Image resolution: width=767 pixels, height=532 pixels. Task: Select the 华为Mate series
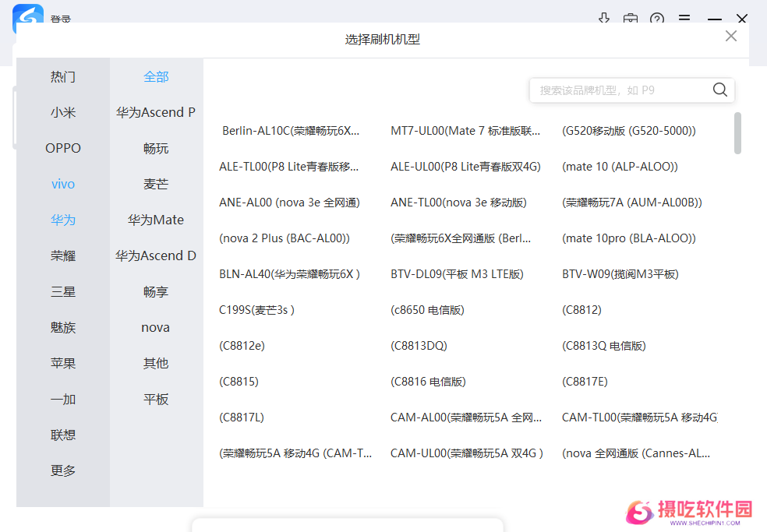pyautogui.click(x=156, y=220)
